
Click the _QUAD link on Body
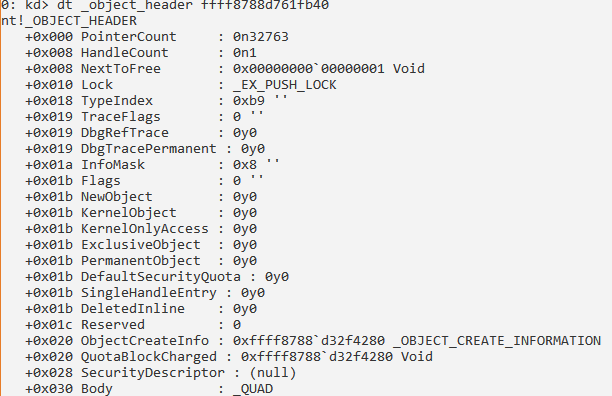pos(253,389)
